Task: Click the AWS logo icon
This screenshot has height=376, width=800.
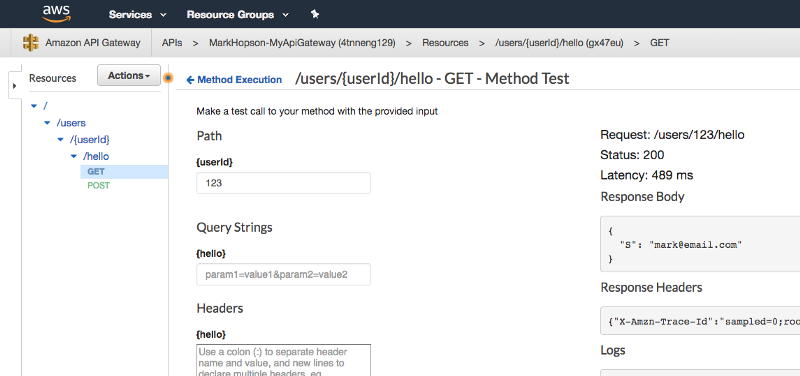Action: (x=55, y=14)
